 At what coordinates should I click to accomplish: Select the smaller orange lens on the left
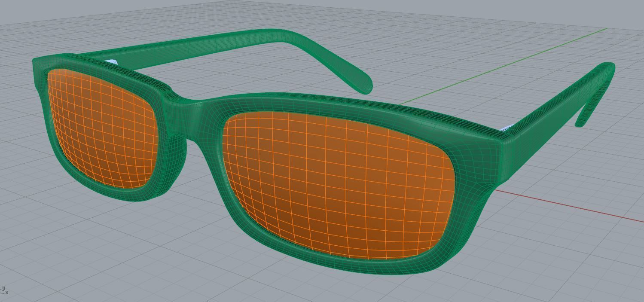102,129
